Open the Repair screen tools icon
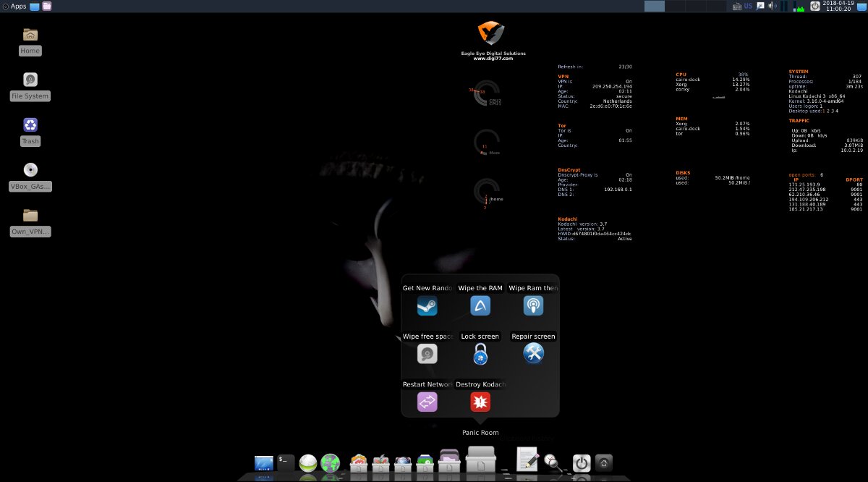The height and width of the screenshot is (482, 868). coord(533,353)
